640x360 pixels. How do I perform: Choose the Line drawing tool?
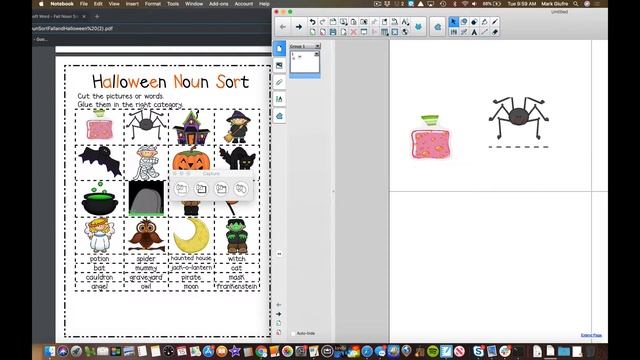[x=484, y=32]
